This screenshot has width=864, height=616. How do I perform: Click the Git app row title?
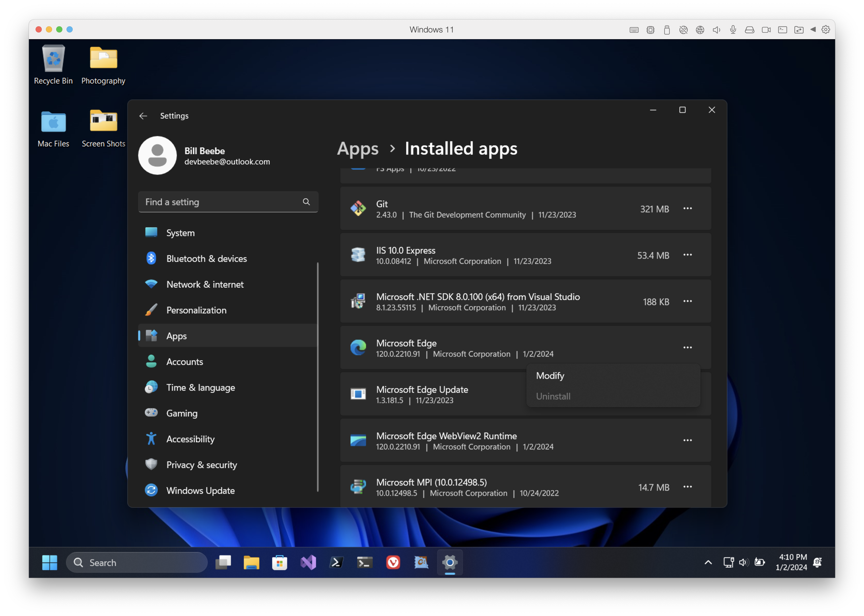pos(382,204)
